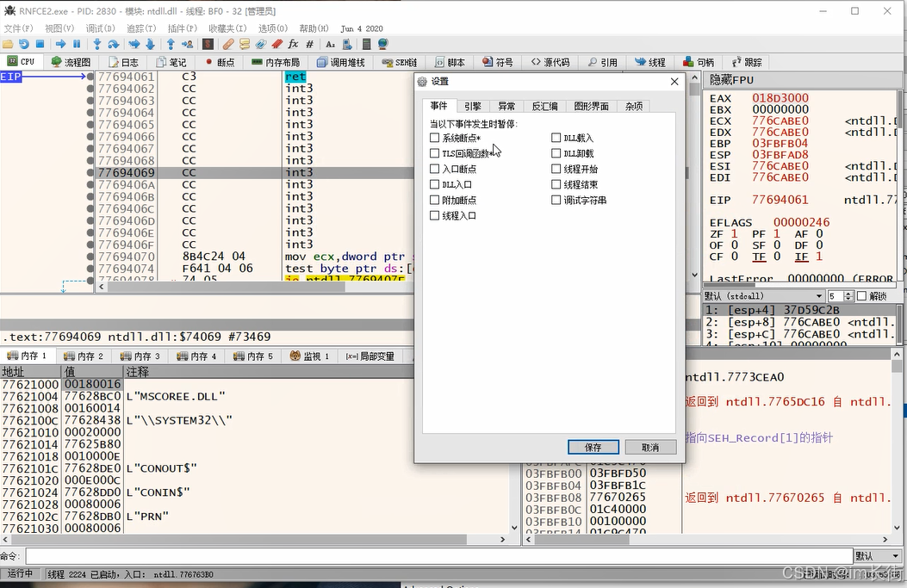Show the Labels list icon

coord(261,44)
